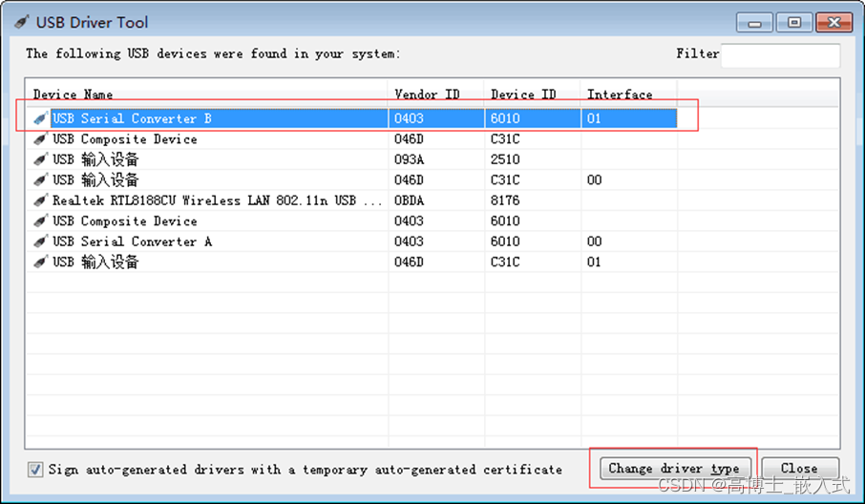Screen dimensions: 865x504
Task: Click the icon beside USB Serial Converter A
Action: click(40, 241)
